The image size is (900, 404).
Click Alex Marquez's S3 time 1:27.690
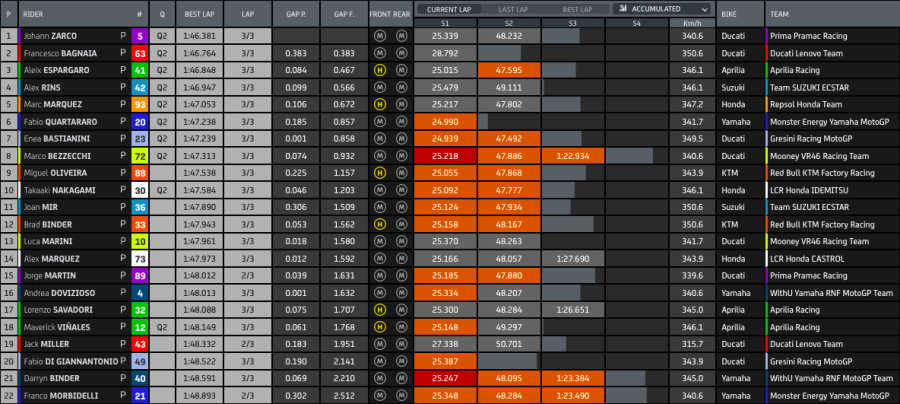pos(573,259)
